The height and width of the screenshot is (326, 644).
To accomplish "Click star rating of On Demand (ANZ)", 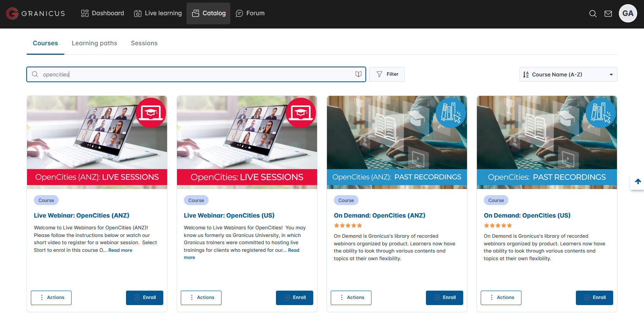I will click(x=348, y=226).
